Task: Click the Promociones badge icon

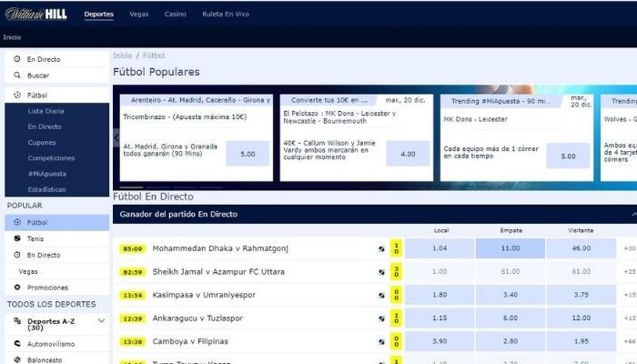Action: [x=17, y=288]
